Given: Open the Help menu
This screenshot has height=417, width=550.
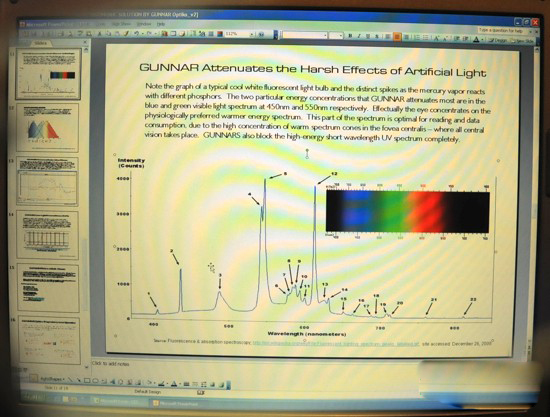Looking at the screenshot, I should click(161, 24).
